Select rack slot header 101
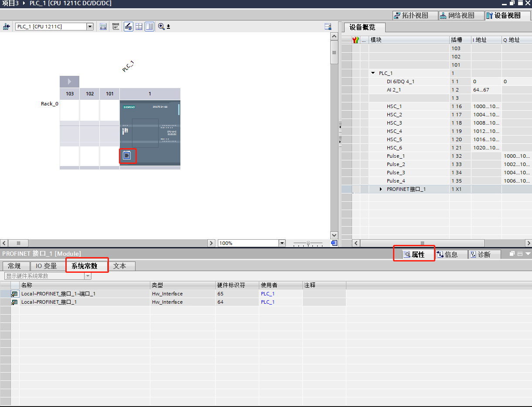This screenshot has width=532, height=407. [110, 94]
